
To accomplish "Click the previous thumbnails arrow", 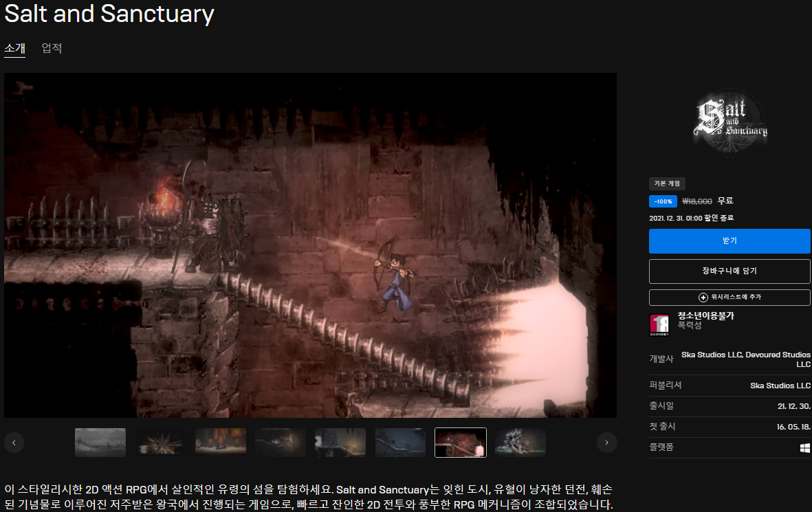I will (14, 443).
